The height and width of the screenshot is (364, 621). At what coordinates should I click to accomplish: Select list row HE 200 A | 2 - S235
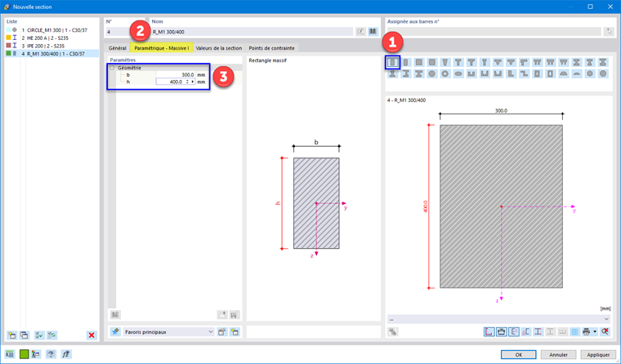[x=51, y=38]
